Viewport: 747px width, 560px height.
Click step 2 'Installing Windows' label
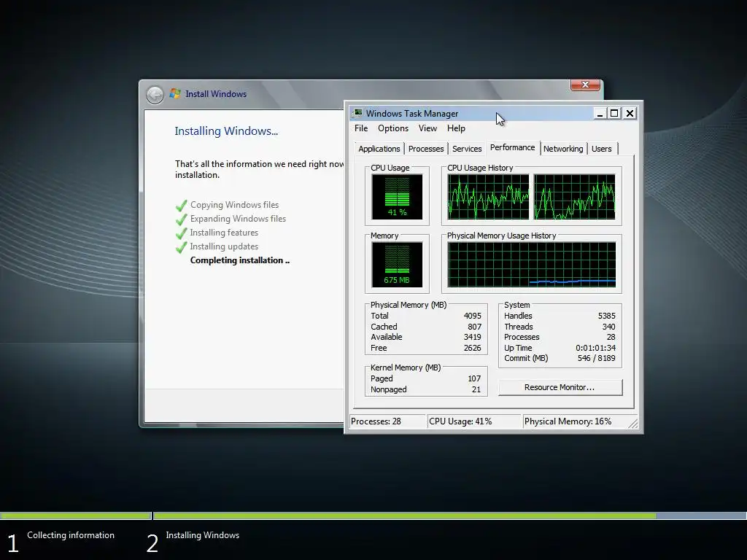(203, 534)
